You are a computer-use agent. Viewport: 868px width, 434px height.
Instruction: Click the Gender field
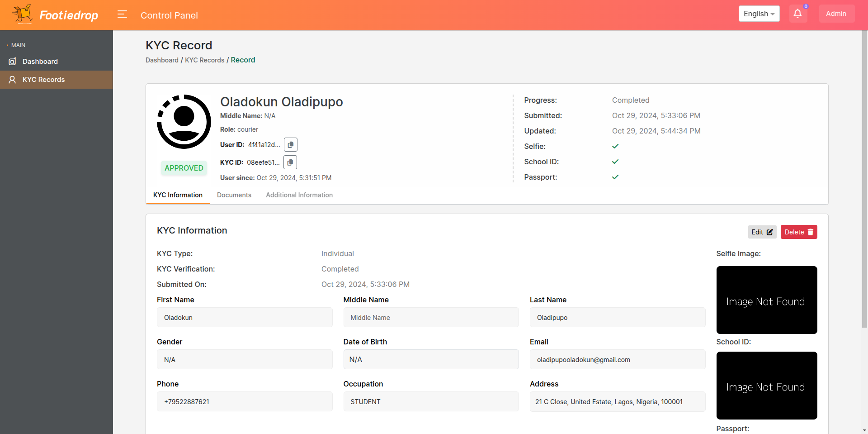pos(245,360)
